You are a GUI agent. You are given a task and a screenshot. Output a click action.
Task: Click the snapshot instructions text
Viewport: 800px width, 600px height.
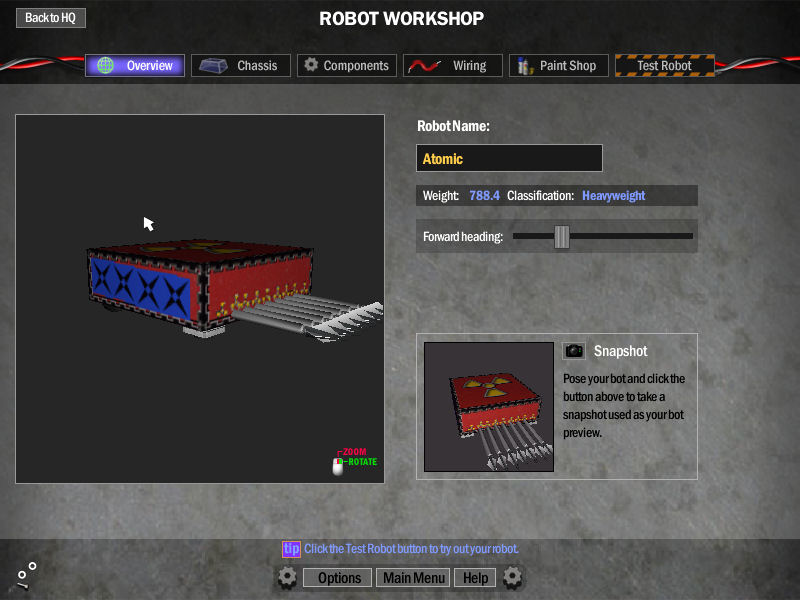tap(623, 406)
